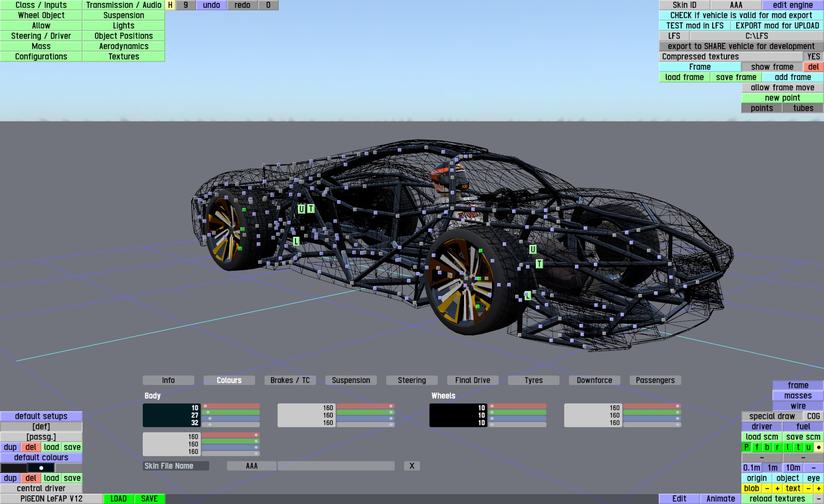The height and width of the screenshot is (504, 824).
Task: Select the dark teal Body colour swatch
Action: click(172, 415)
